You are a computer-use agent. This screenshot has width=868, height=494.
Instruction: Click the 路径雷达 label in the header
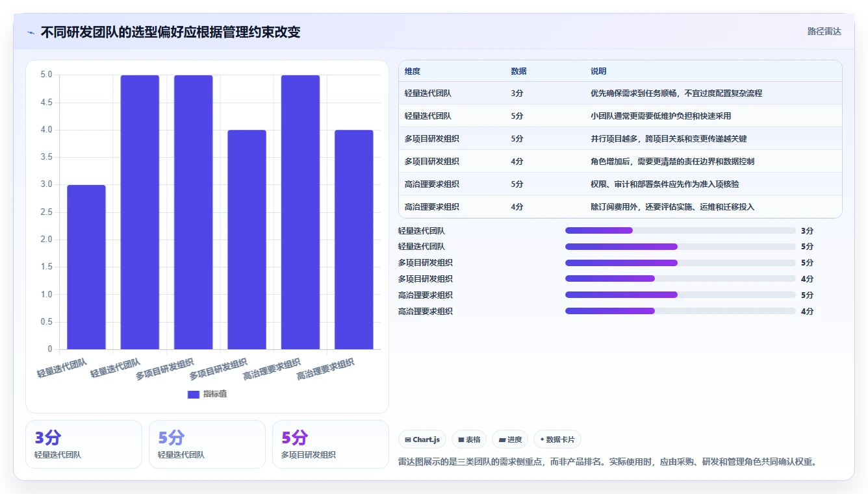(824, 31)
